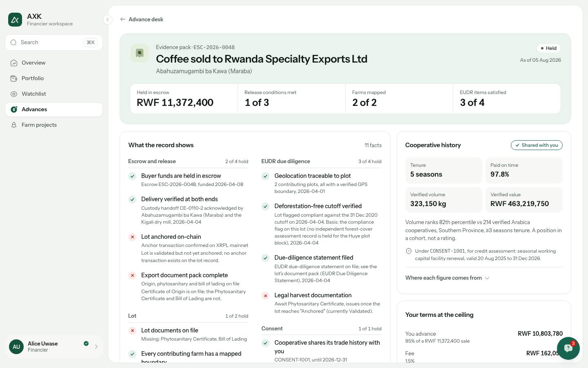
Task: Click the green check beside Geolocation traceable
Action: [x=265, y=176]
